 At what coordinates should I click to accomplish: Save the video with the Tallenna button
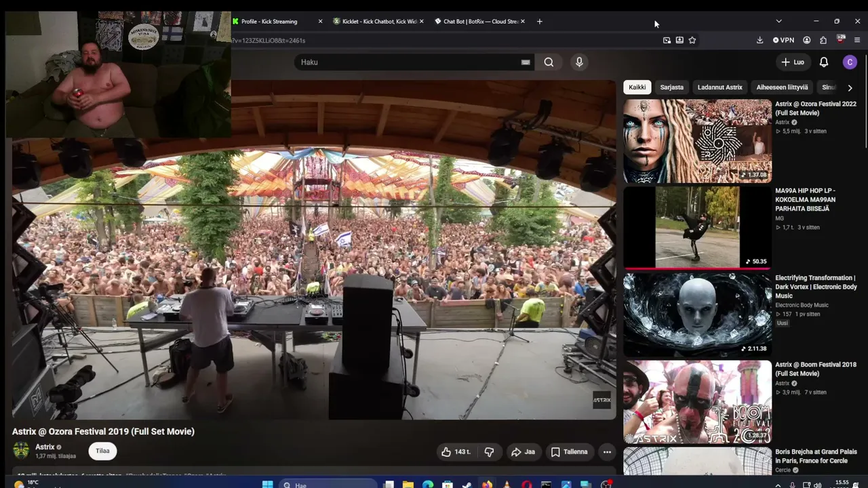pyautogui.click(x=569, y=452)
